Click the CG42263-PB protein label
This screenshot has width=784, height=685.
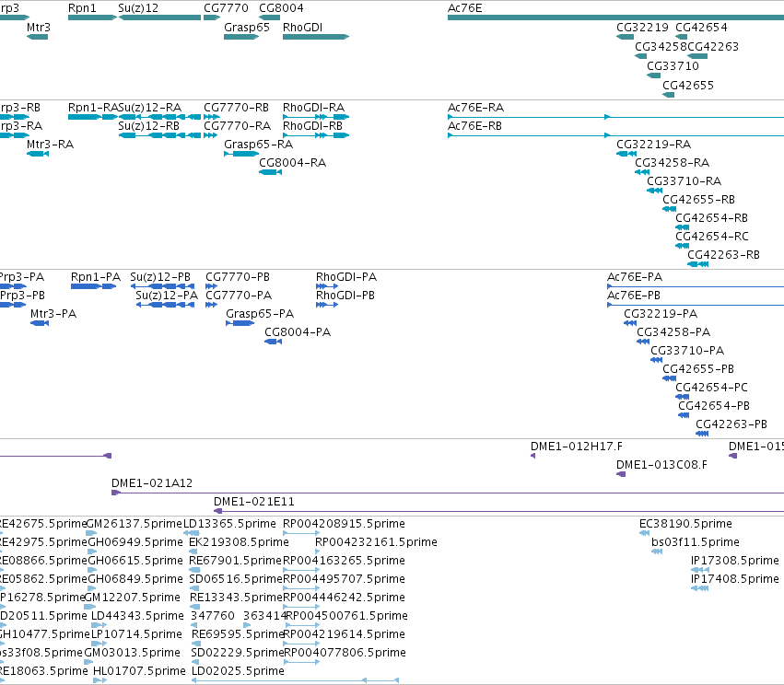tap(731, 424)
